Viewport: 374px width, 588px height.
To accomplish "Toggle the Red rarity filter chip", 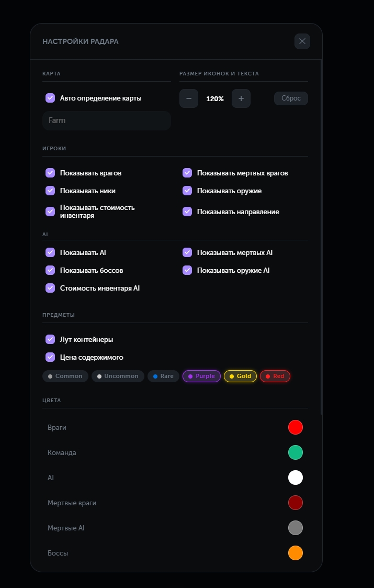I will pyautogui.click(x=275, y=376).
